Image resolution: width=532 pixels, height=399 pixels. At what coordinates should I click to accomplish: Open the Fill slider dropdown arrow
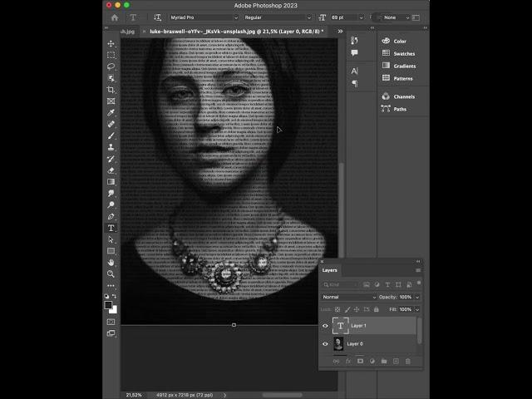point(417,309)
